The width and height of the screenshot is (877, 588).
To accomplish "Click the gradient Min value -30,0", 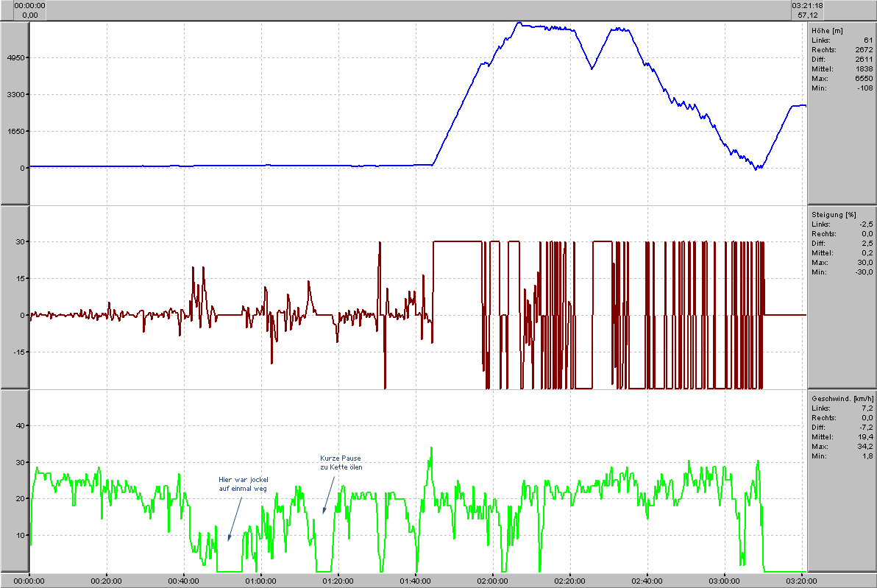I will [x=864, y=272].
